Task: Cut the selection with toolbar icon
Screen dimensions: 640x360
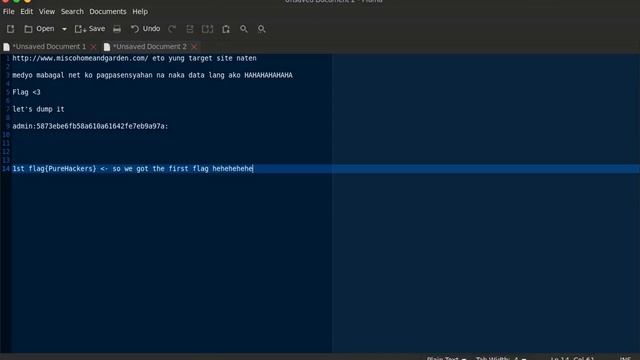Action: (x=190, y=29)
